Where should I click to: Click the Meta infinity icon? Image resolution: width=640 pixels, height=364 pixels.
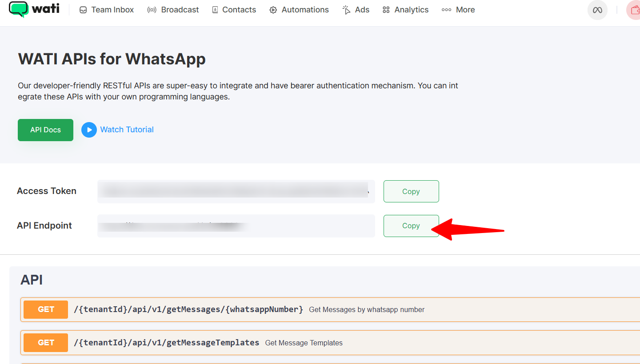597,10
